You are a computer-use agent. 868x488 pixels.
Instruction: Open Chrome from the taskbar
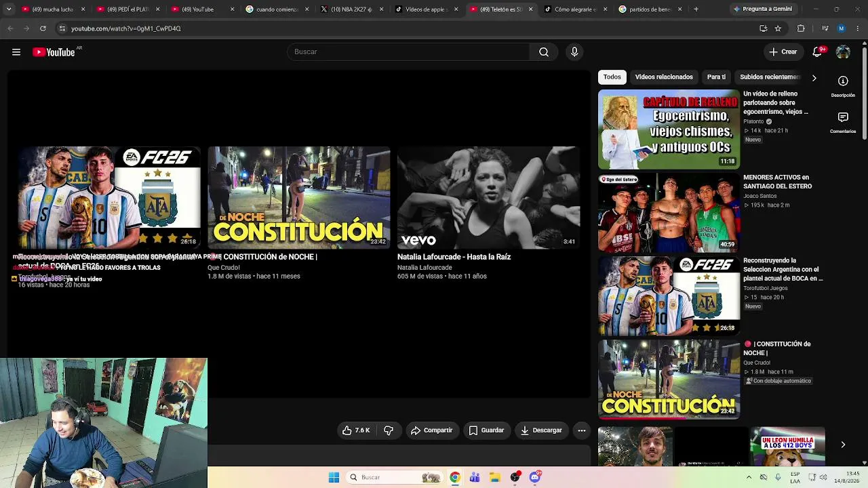455,477
